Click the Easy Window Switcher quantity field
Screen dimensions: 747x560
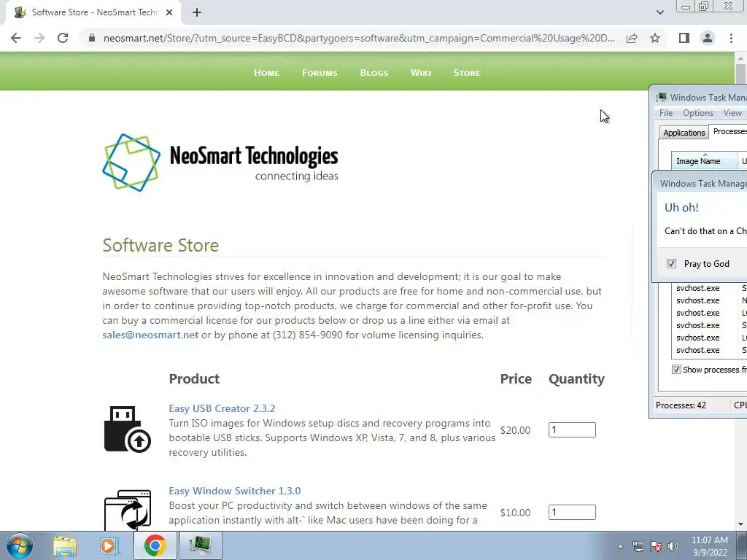pos(572,513)
